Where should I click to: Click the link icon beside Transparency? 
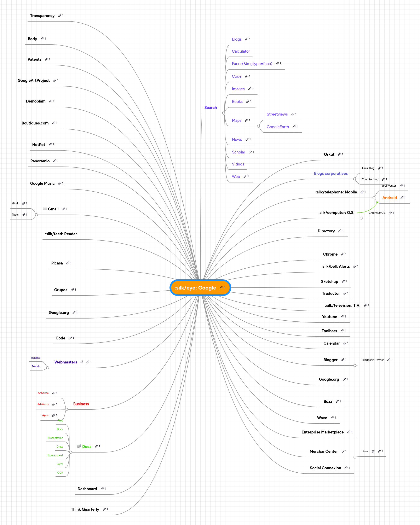point(60,15)
